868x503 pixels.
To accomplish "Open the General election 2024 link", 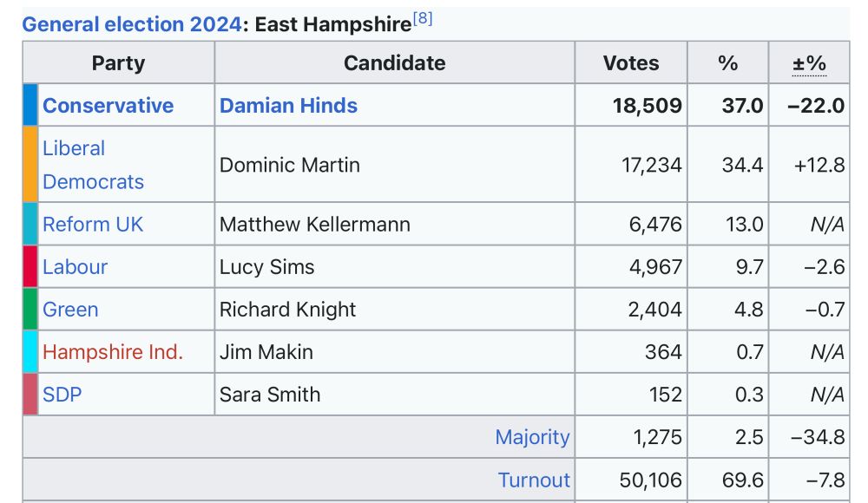I will pos(132,24).
